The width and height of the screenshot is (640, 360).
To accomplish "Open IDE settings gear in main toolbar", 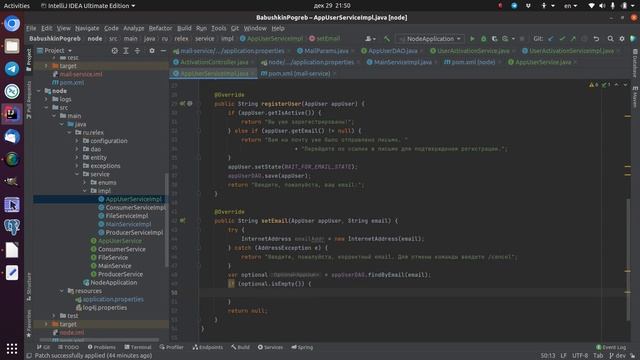I will point(622,39).
